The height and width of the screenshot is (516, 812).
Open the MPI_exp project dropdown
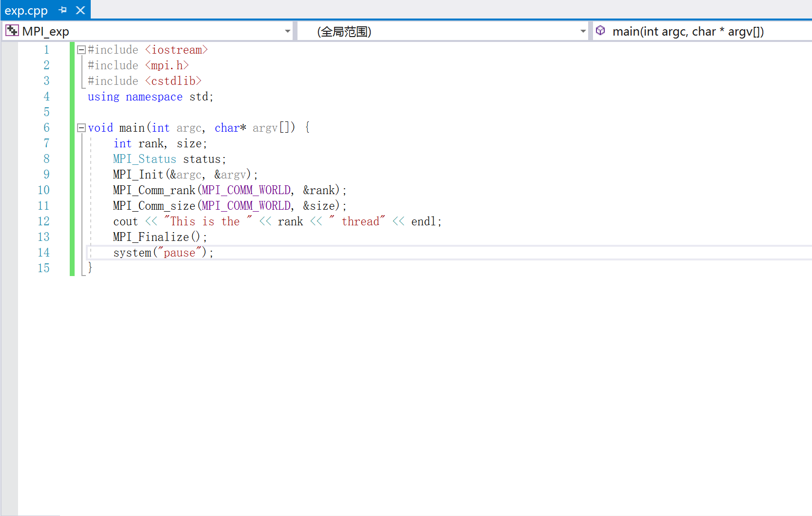pos(287,31)
